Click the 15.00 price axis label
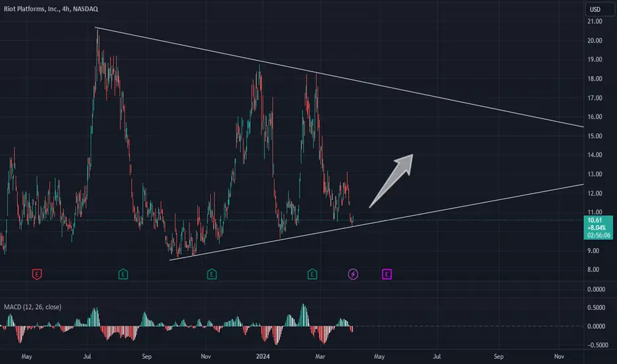This screenshot has width=617, height=364. point(594,136)
